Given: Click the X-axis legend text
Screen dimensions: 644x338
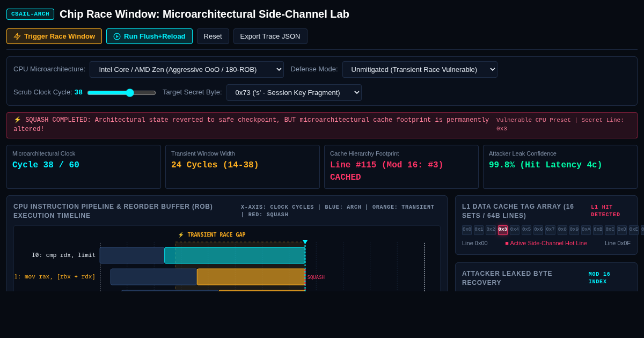Looking at the screenshot, I should (x=338, y=211).
